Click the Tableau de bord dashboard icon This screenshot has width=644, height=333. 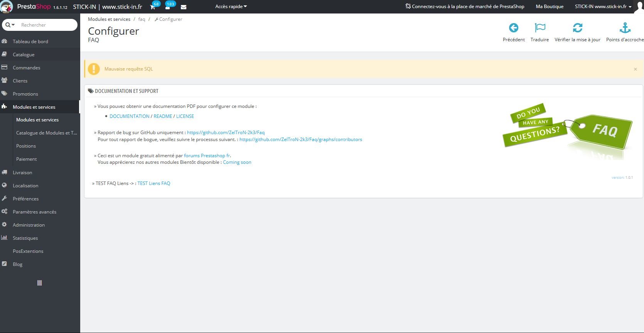(x=5, y=41)
